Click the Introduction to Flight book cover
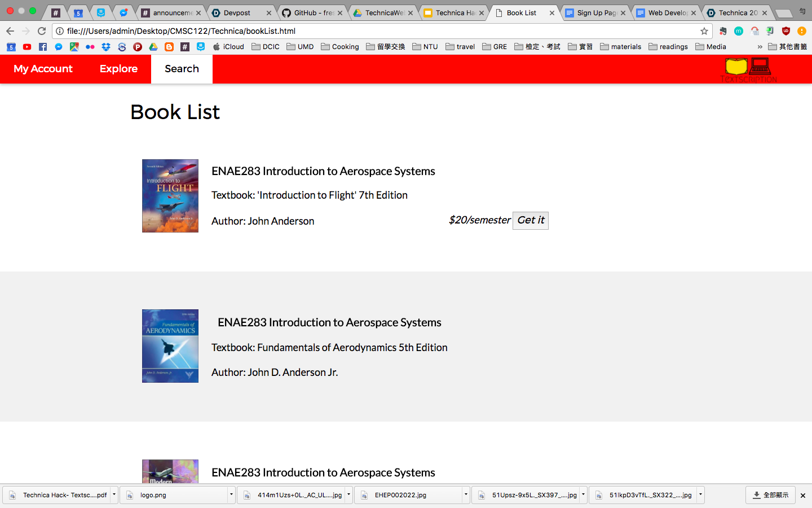Viewport: 812px width, 508px height. click(170, 196)
